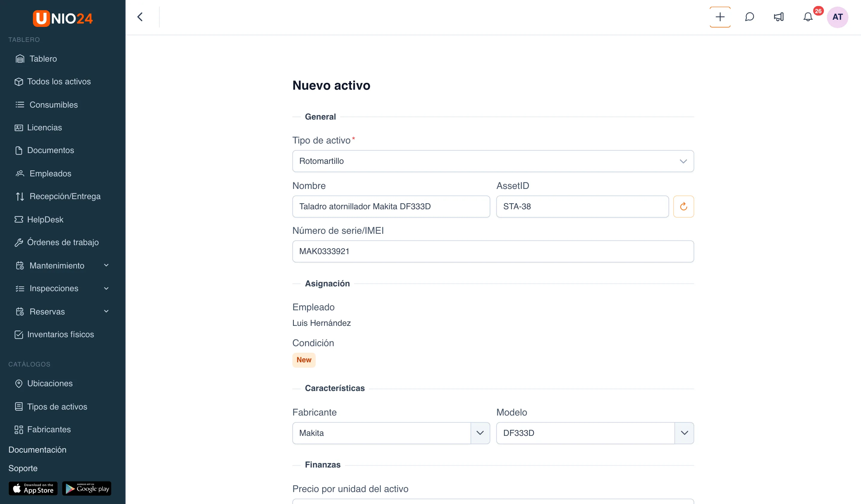Screen dimensions: 861x504
Task: Click the AssetID field STA-38
Action: [582, 206]
